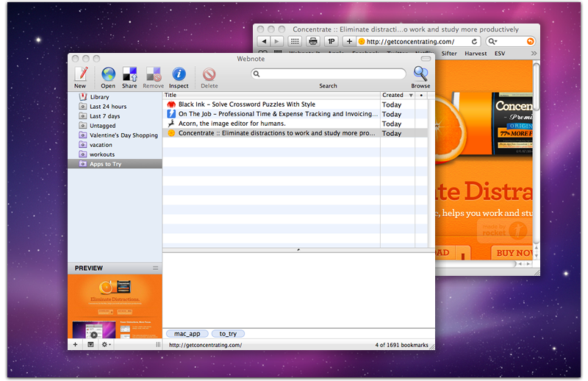Click the On The Job favicon
Viewport: 588px width, 381px height.
(x=171, y=114)
